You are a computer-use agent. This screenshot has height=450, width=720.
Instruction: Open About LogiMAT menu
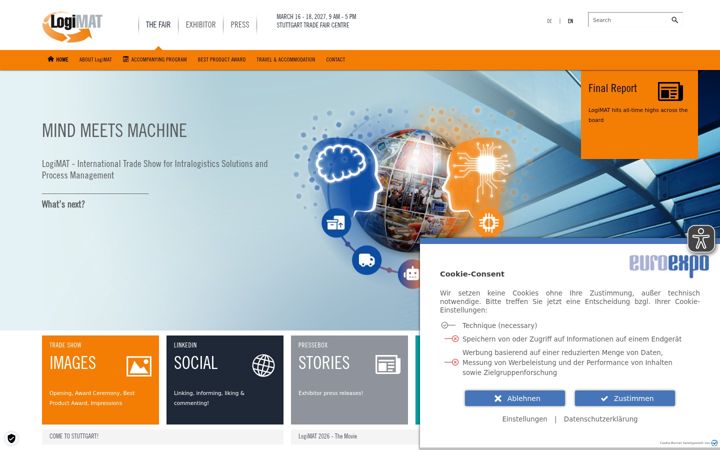tap(96, 60)
